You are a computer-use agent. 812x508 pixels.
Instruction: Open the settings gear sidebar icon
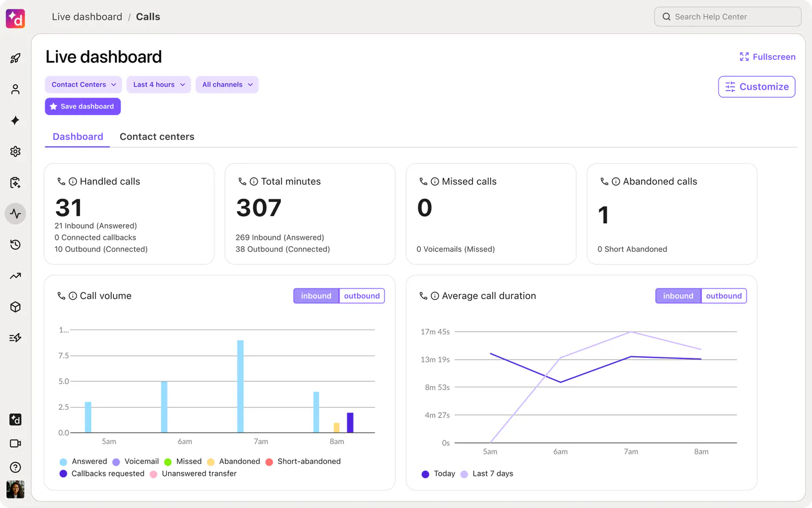15,151
